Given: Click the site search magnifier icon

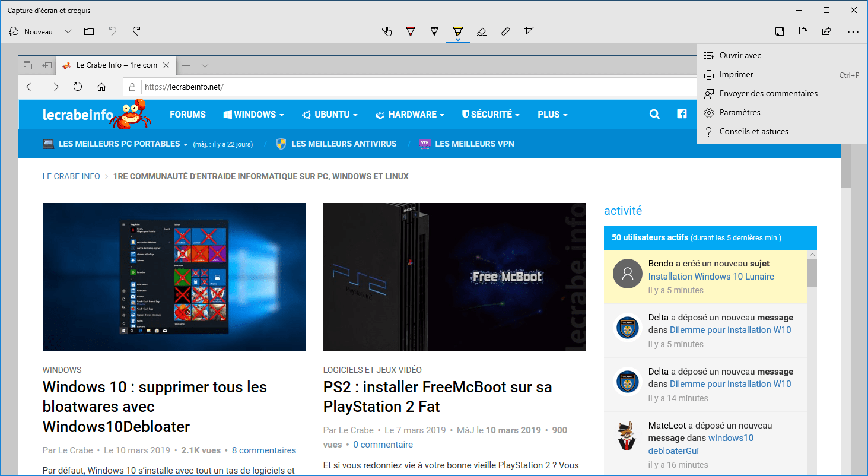Looking at the screenshot, I should tap(654, 115).
